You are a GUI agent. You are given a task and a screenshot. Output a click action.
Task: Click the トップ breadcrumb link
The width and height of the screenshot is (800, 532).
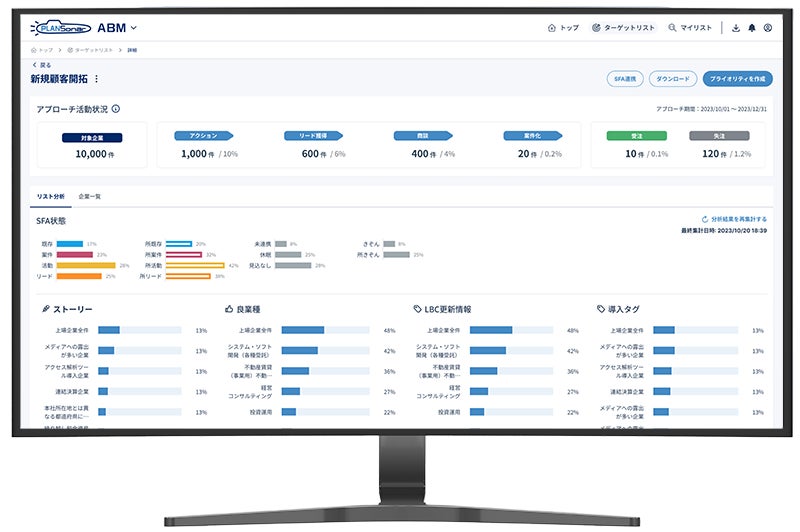tap(42, 50)
